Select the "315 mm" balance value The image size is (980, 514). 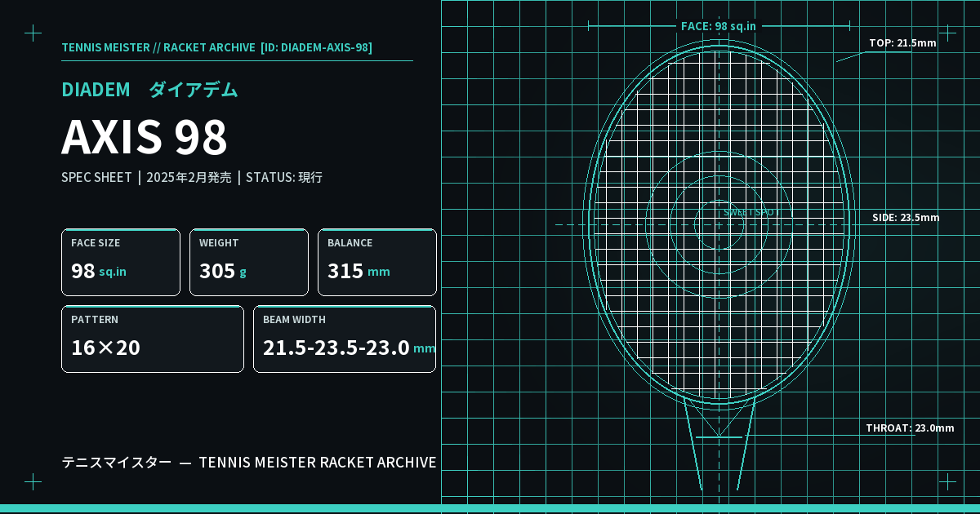click(x=359, y=271)
